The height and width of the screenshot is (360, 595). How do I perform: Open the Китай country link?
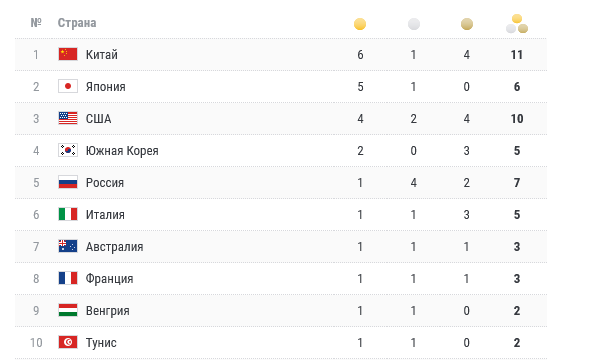(x=102, y=55)
